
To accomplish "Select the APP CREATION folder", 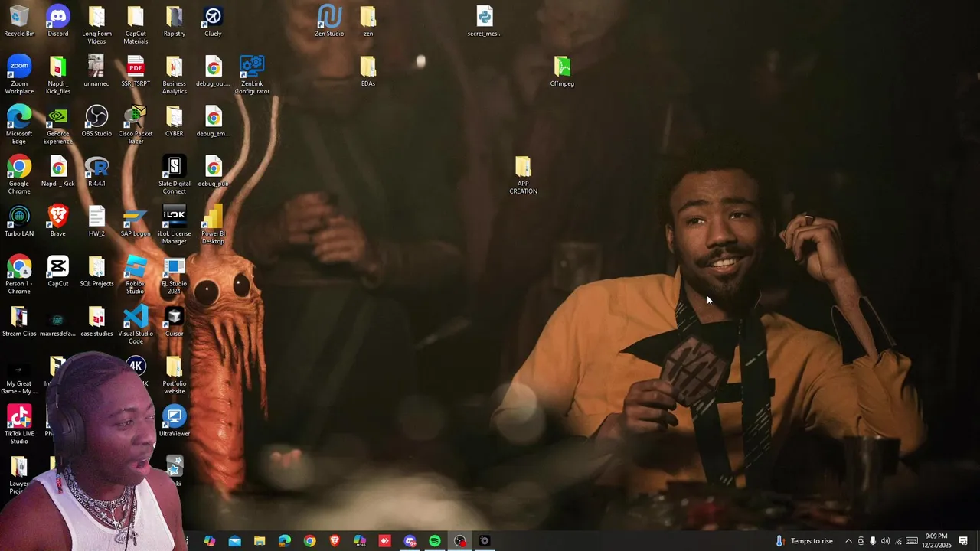I will (523, 174).
